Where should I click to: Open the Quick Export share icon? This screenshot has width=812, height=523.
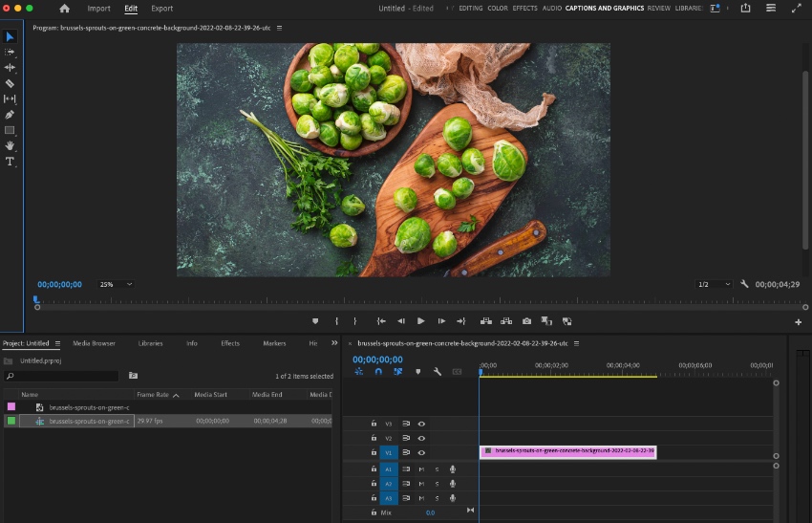pos(745,8)
